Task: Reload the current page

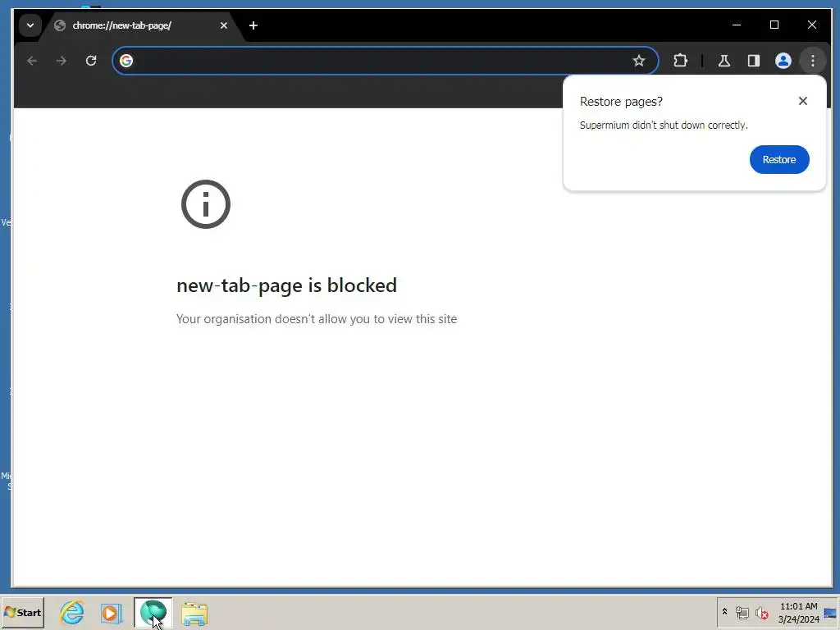Action: click(x=91, y=61)
